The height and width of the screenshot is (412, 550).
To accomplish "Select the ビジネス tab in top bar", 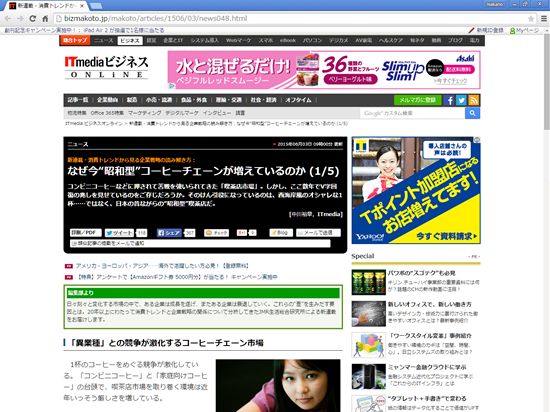I will pos(130,41).
